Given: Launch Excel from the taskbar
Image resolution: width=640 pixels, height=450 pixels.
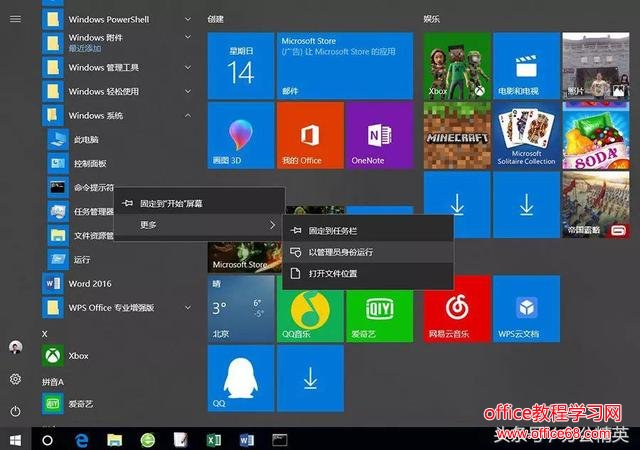Looking at the screenshot, I should click(214, 440).
